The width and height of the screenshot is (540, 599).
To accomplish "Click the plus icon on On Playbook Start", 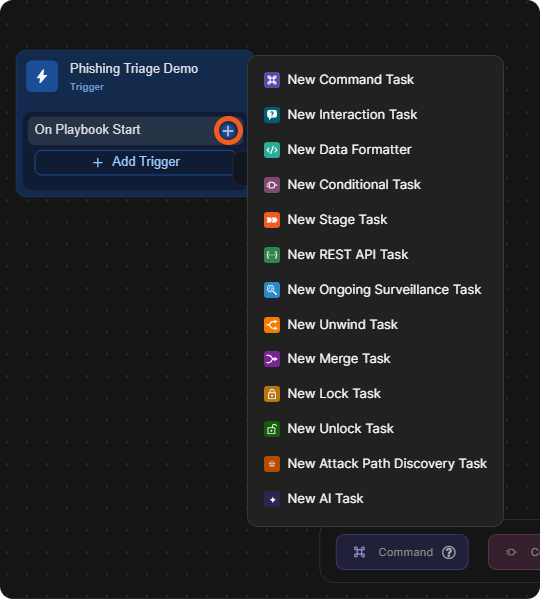I will tap(228, 131).
